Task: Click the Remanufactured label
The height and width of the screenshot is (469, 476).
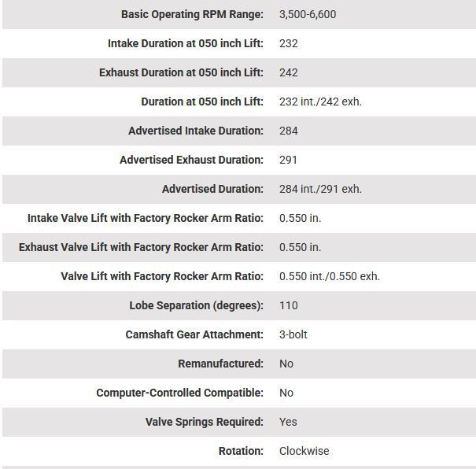Action: click(x=221, y=364)
